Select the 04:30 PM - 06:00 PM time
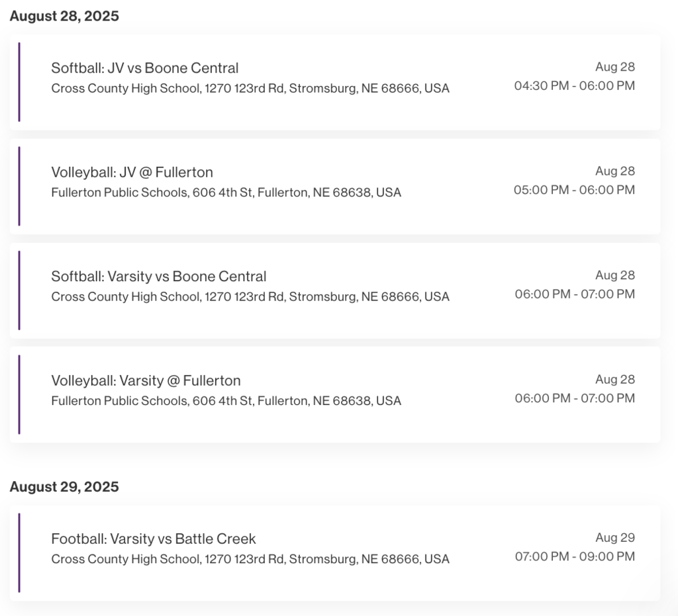This screenshot has height=616, width=678. pos(575,85)
